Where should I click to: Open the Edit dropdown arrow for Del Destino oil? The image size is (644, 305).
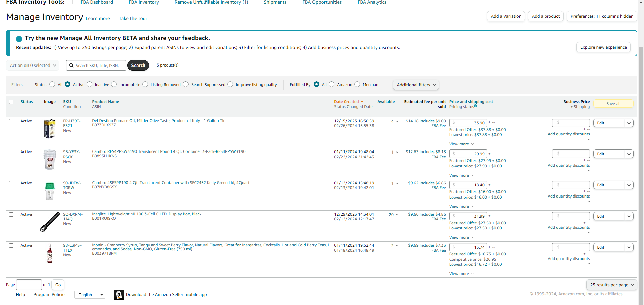629,123
